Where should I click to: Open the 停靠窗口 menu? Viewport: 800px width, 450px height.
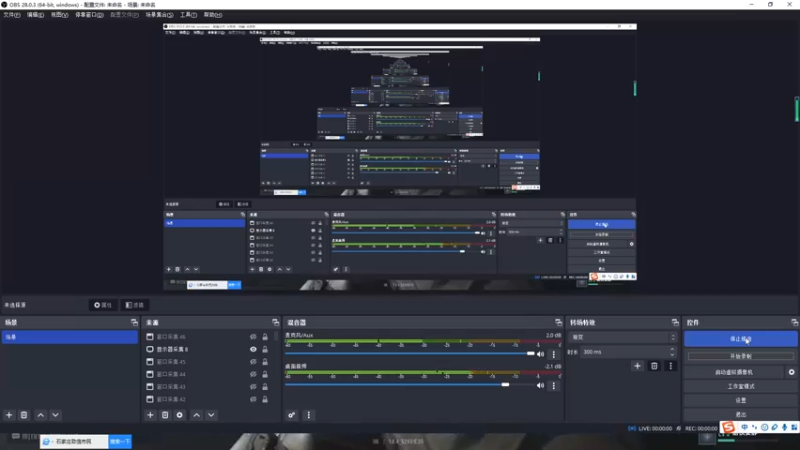coord(89,15)
